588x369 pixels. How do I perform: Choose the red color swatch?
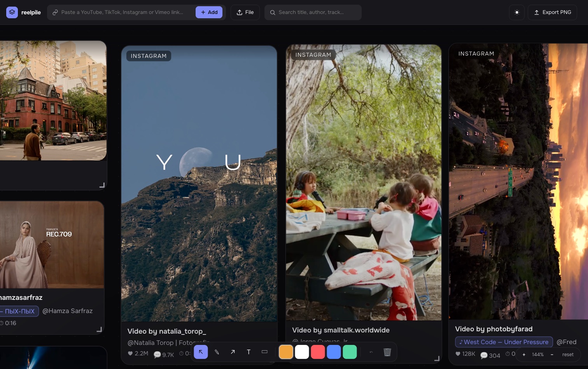point(318,352)
